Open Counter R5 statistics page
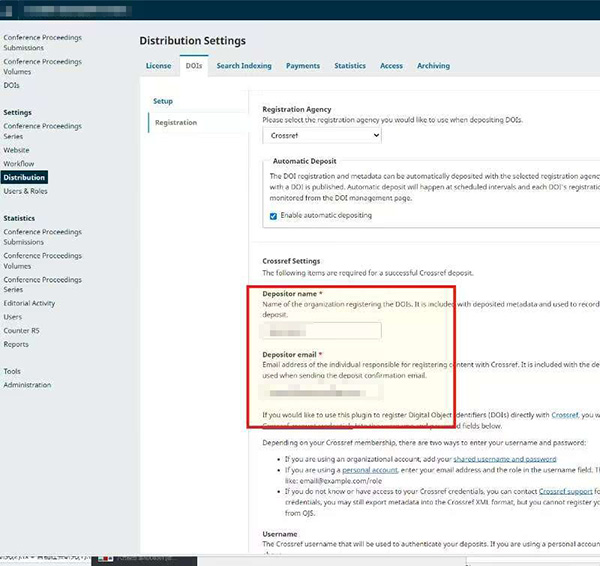Screen dimensions: 600x566 click(19, 330)
